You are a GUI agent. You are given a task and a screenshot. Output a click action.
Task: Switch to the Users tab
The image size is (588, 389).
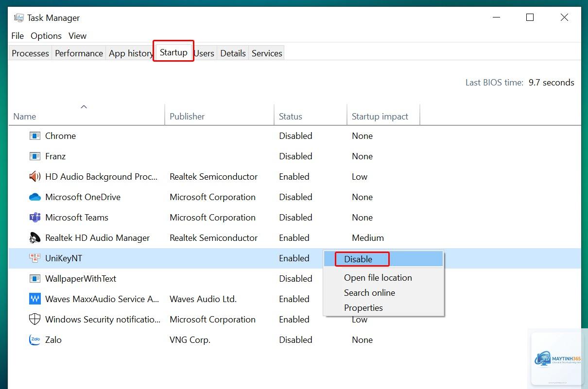(204, 53)
